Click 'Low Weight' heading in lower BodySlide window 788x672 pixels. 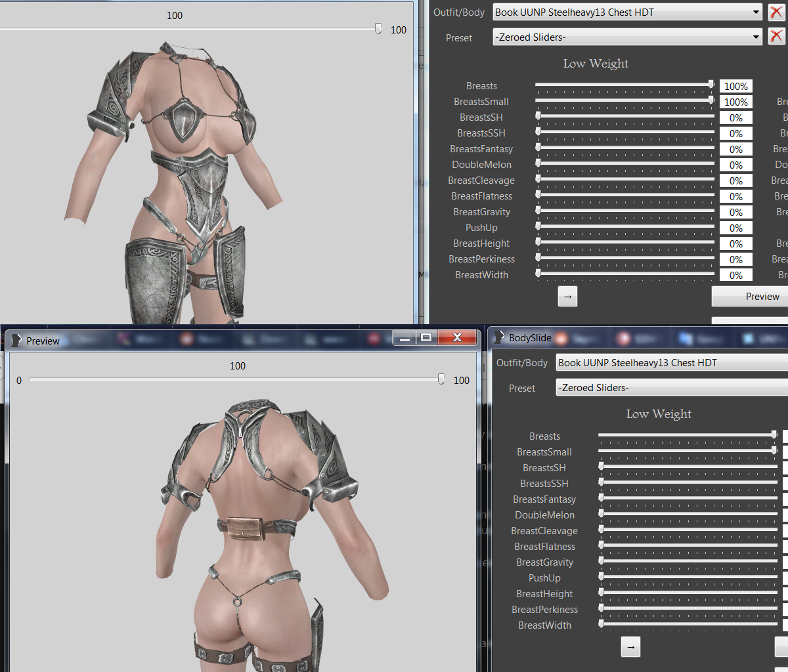coord(659,414)
